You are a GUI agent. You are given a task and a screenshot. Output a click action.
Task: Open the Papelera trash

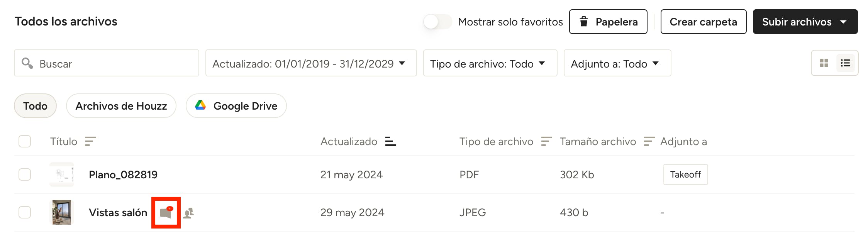[x=608, y=22]
